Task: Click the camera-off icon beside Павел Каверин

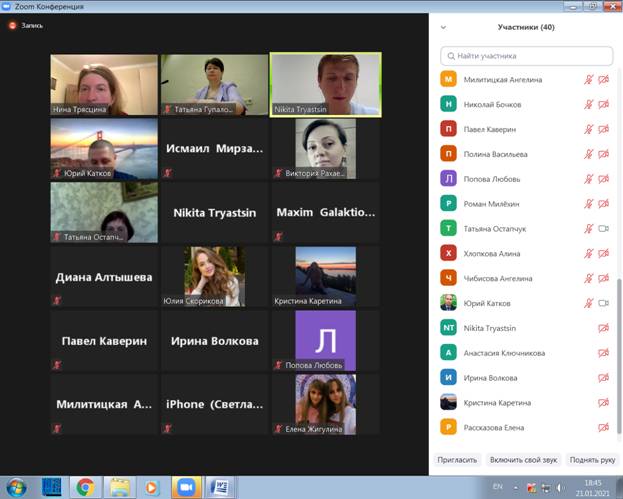Action: (x=603, y=129)
